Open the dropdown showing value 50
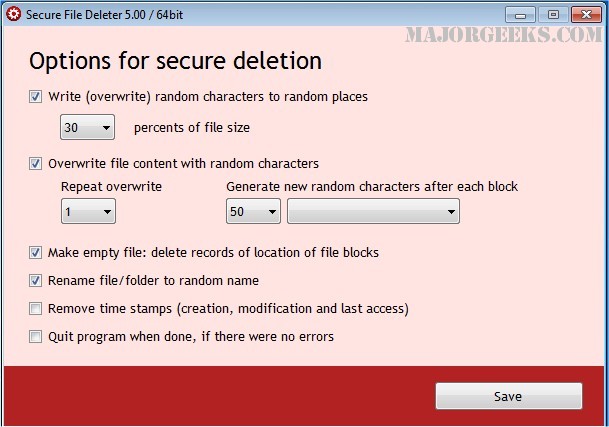The image size is (609, 427). point(254,212)
